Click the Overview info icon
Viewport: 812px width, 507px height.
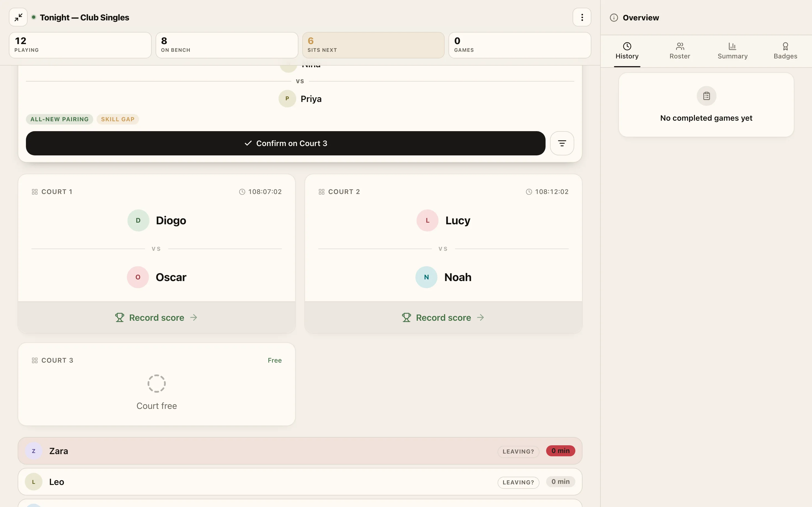(x=614, y=17)
